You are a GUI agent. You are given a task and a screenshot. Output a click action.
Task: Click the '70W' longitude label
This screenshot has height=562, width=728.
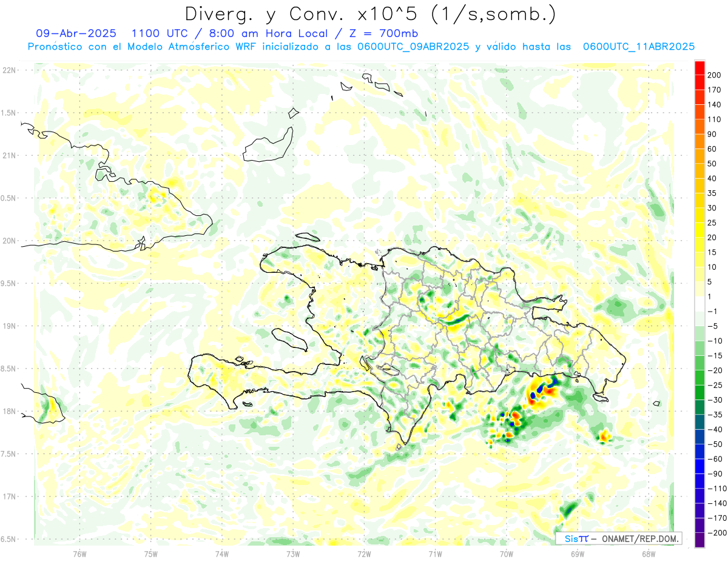coord(506,554)
